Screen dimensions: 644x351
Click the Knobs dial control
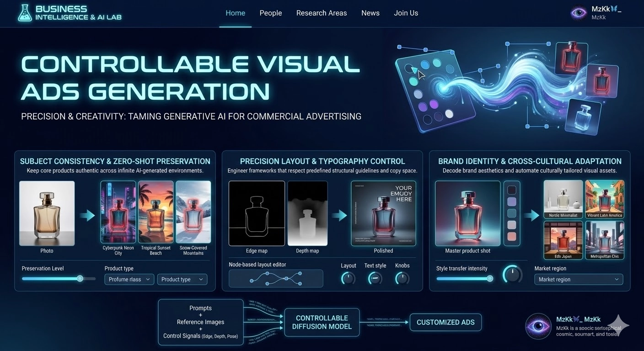(402, 278)
